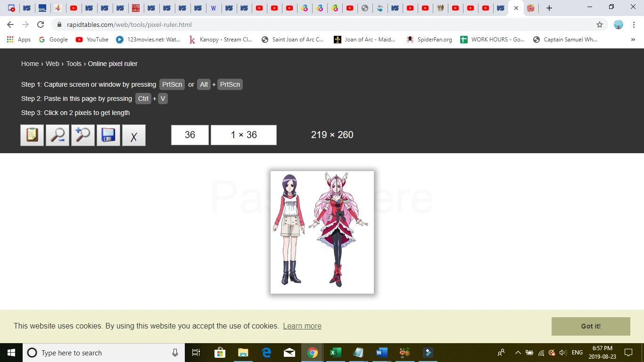The width and height of the screenshot is (644, 362).
Task: Switch to the tab with the W favicon
Action: pyautogui.click(x=214, y=8)
